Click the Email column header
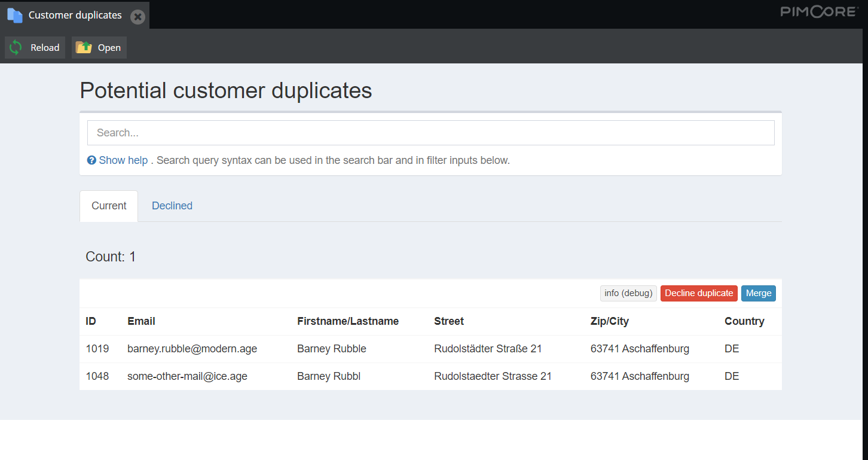Image resolution: width=868 pixels, height=460 pixels. tap(141, 321)
